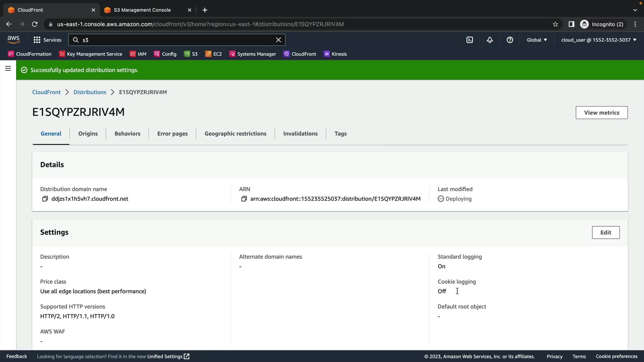Image resolution: width=644 pixels, height=362 pixels.
Task: Copy the distribution ARN
Action: 244,199
